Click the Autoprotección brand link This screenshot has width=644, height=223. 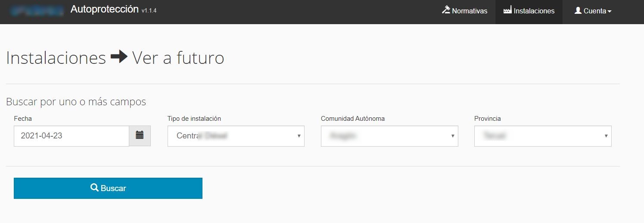104,9
